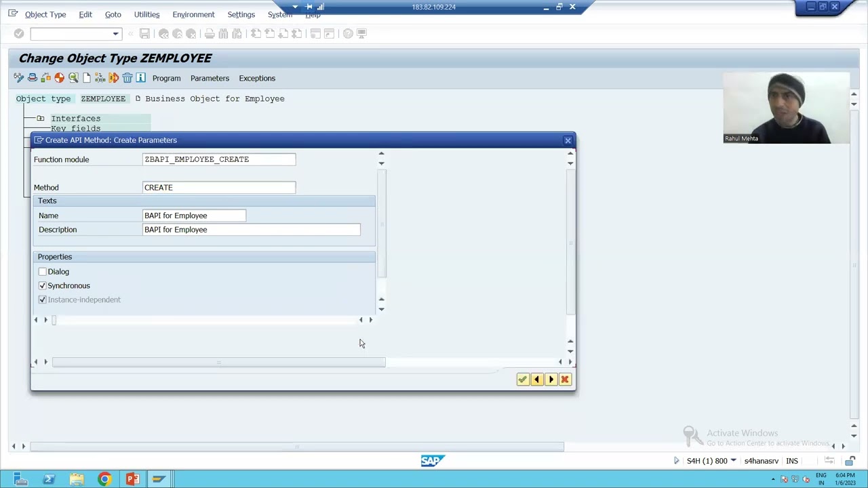Viewport: 868px width, 488px height.
Task: Click the ENG IN language indicator
Action: [x=821, y=479]
